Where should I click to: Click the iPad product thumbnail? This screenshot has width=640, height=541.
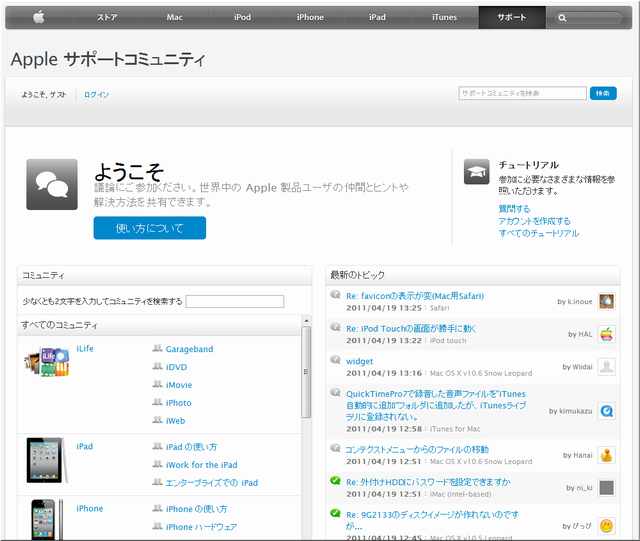pos(46,460)
